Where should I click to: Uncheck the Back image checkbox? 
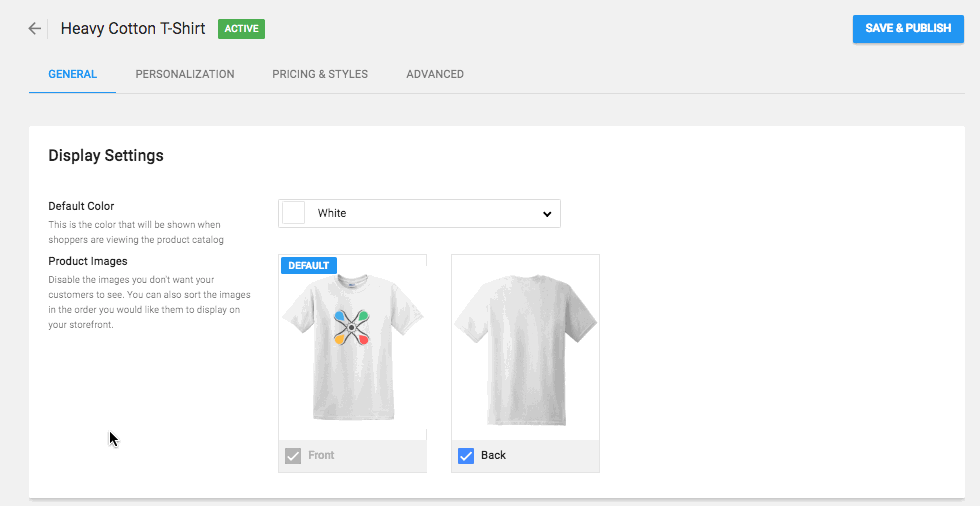(x=466, y=456)
